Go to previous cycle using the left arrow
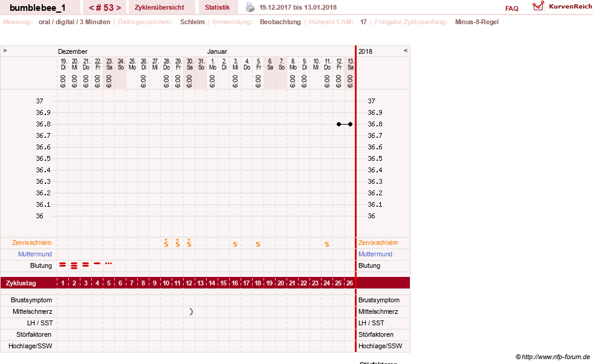The width and height of the screenshot is (593, 364). (91, 8)
